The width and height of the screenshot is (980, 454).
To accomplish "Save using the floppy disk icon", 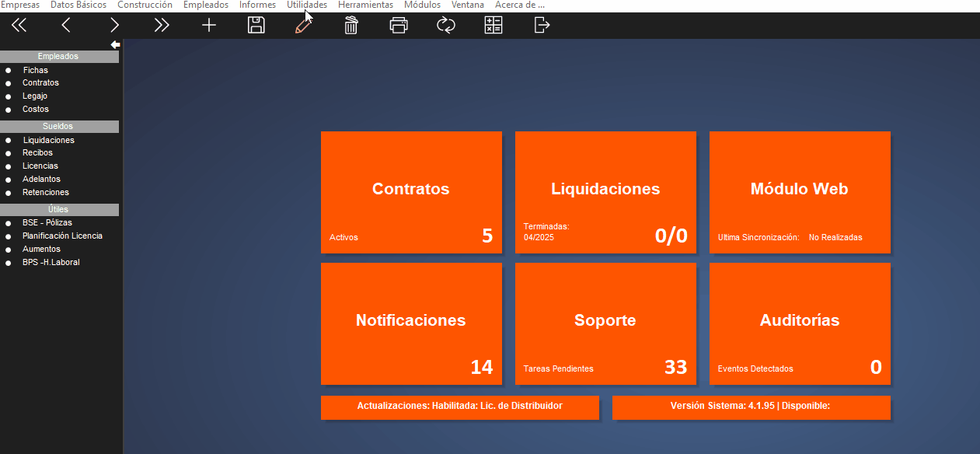I will 256,25.
